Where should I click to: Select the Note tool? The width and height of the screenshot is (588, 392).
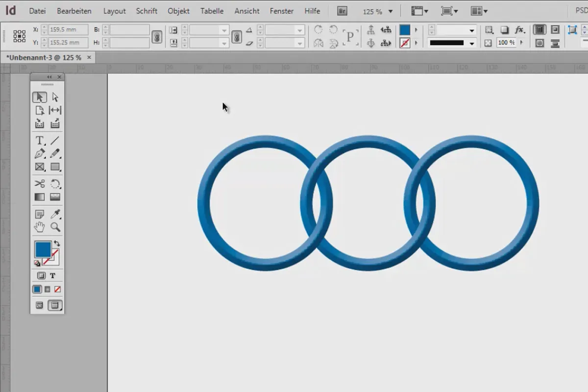point(40,214)
